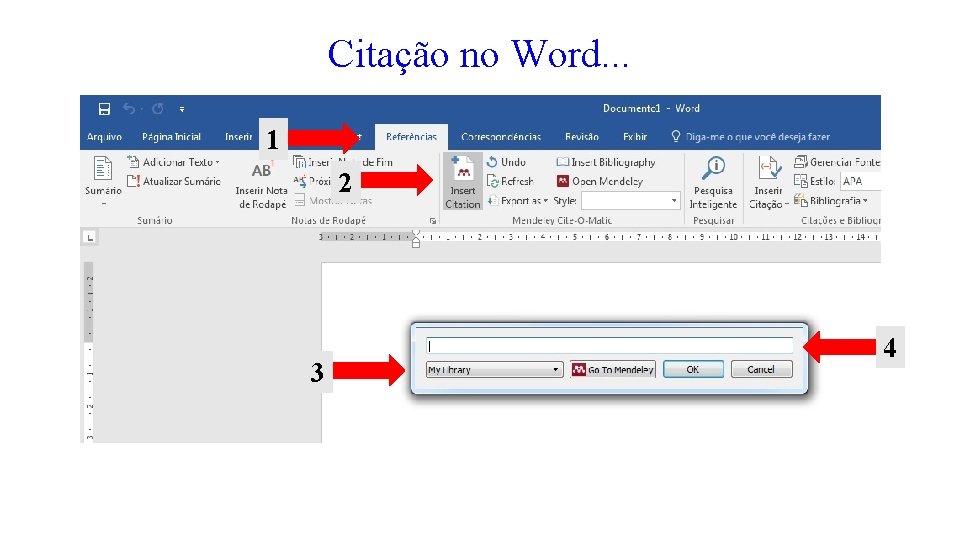Open the Arquivo tab
This screenshot has height=540, width=960.
click(x=104, y=137)
